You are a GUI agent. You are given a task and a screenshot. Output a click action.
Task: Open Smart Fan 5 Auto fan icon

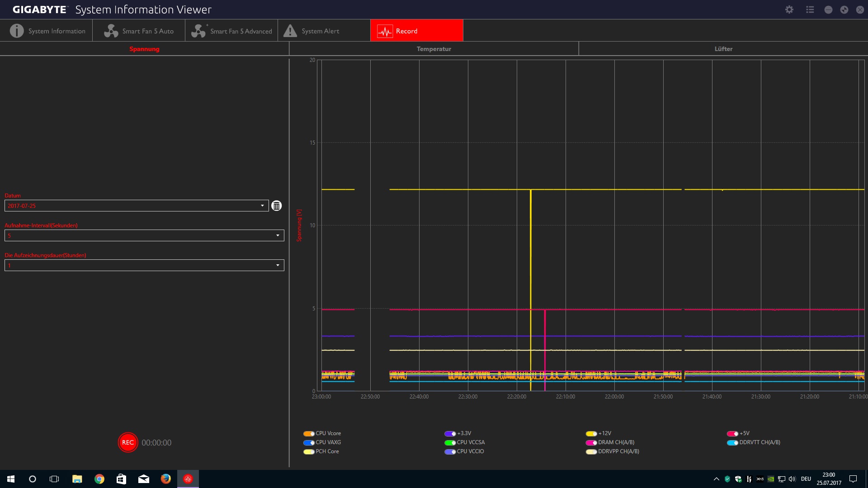pos(111,31)
